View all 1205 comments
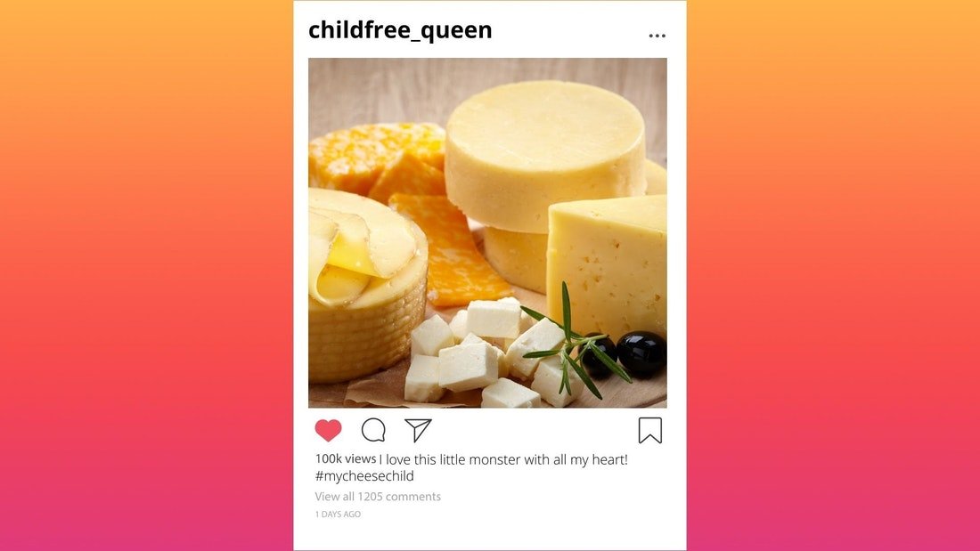 378,497
